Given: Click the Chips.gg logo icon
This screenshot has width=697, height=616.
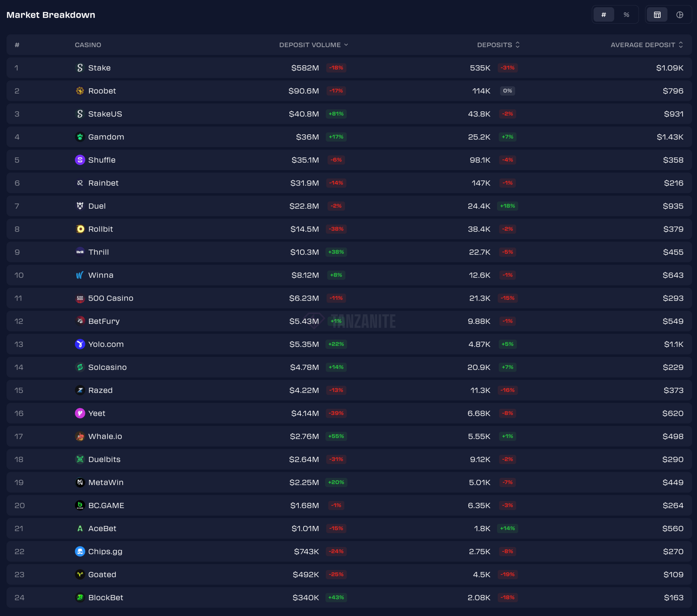Looking at the screenshot, I should [x=80, y=551].
